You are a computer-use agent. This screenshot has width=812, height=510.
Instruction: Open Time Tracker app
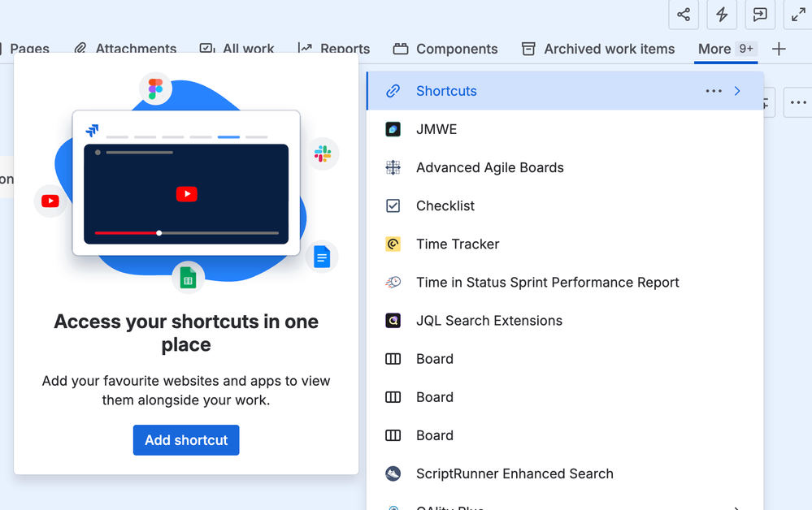tap(566, 244)
